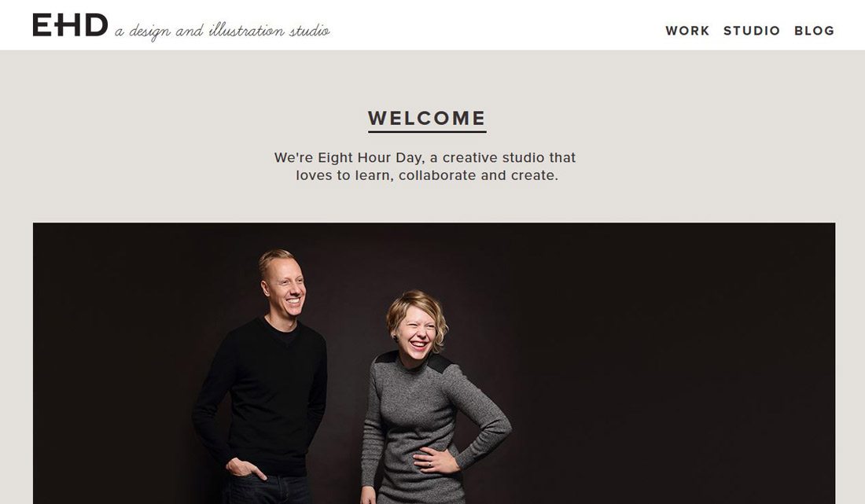The image size is (865, 504).
Task: Click the EHD logo
Action: point(70,25)
